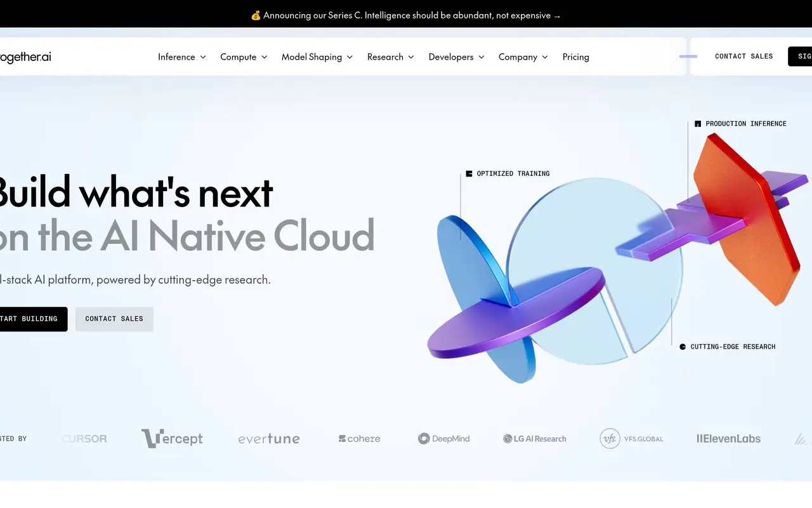Click the 'Build what's next' headline
This screenshot has width=812, height=508.
pyautogui.click(x=136, y=193)
